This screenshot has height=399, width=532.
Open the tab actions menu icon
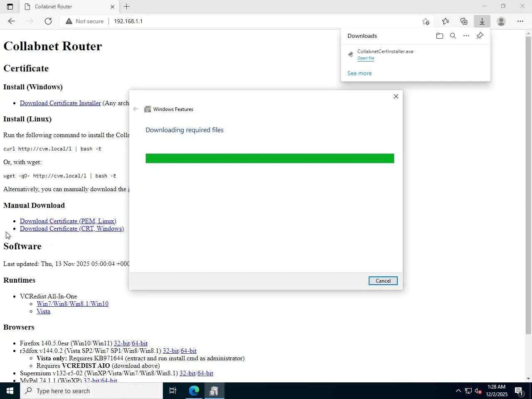click(10, 7)
